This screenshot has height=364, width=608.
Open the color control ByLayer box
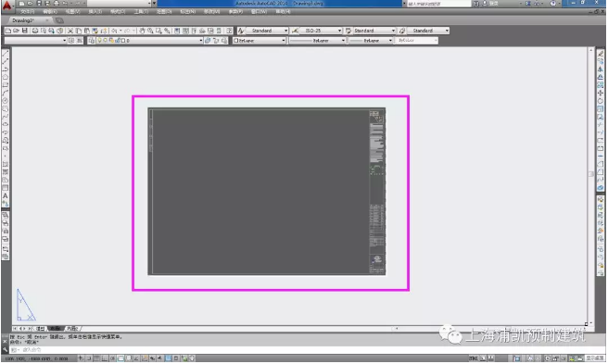tap(259, 41)
